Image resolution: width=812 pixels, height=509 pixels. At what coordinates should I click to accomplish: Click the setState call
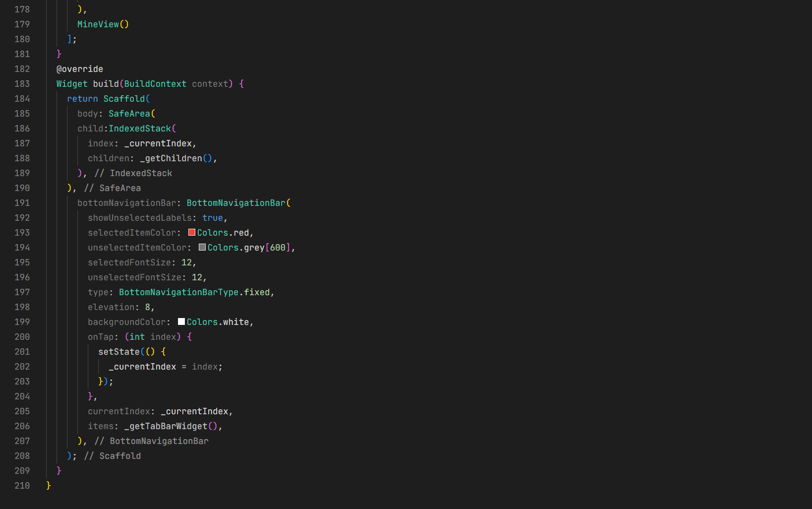(119, 352)
